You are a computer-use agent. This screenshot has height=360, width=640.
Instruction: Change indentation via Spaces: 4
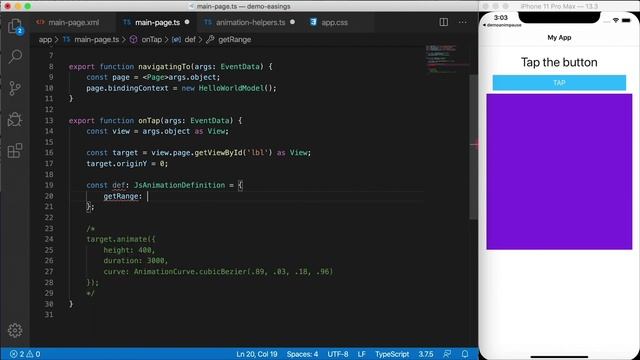point(302,354)
